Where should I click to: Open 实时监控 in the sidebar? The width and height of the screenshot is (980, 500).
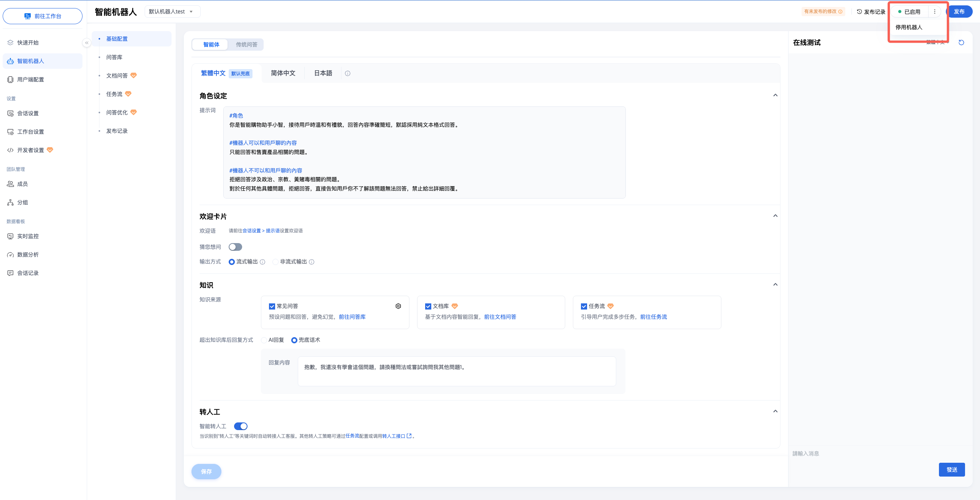[x=28, y=236]
